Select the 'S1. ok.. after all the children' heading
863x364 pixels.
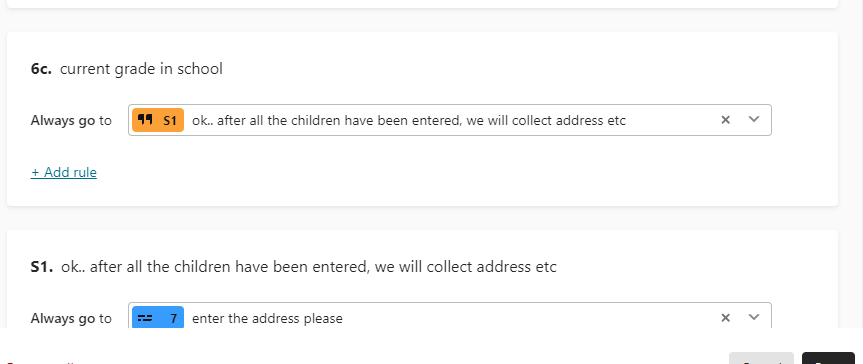pos(294,267)
